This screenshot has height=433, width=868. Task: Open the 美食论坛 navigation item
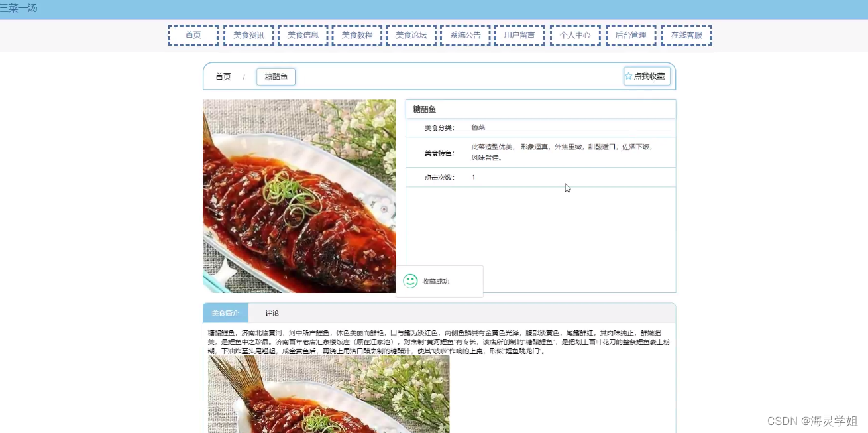pyautogui.click(x=411, y=34)
